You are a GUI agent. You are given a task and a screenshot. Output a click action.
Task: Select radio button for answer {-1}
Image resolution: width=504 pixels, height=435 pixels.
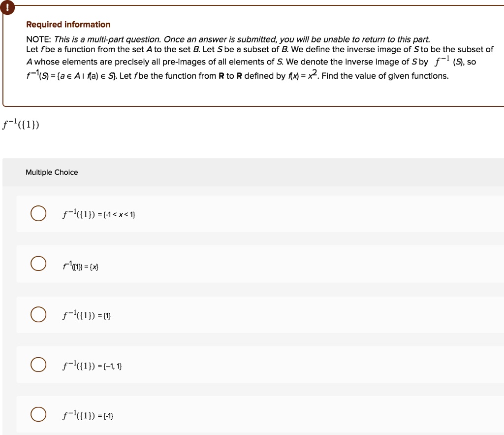tap(38, 414)
